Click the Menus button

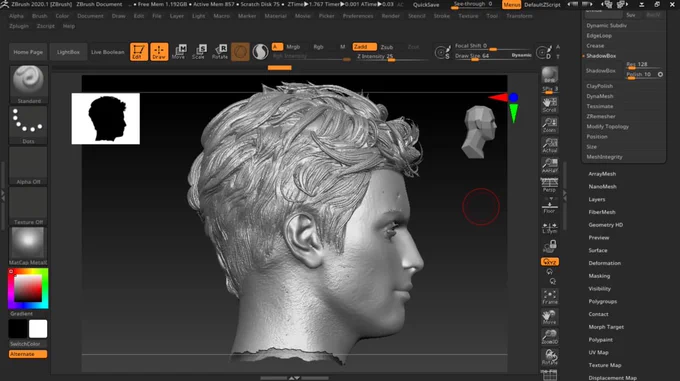coord(511,5)
